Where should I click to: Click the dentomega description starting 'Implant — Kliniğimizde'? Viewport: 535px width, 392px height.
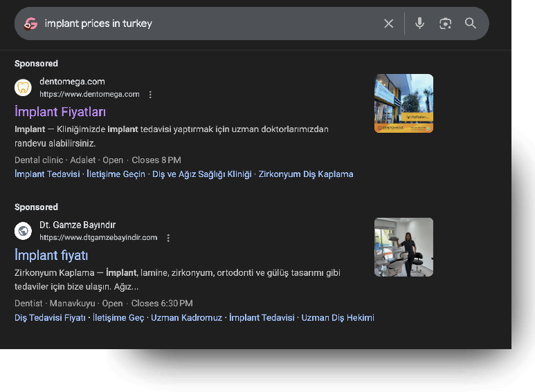click(x=171, y=136)
